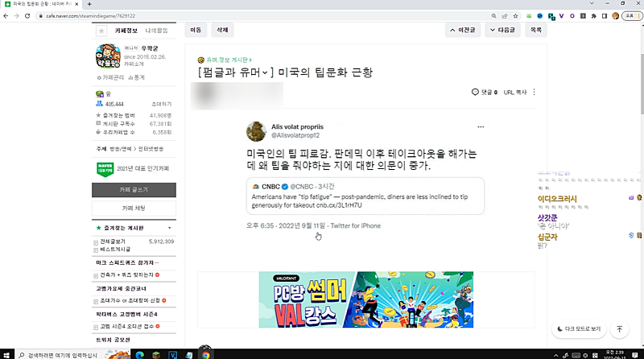Screen dimensions: 644x359
Task: Click the address bar URL field
Action: pos(263,15)
